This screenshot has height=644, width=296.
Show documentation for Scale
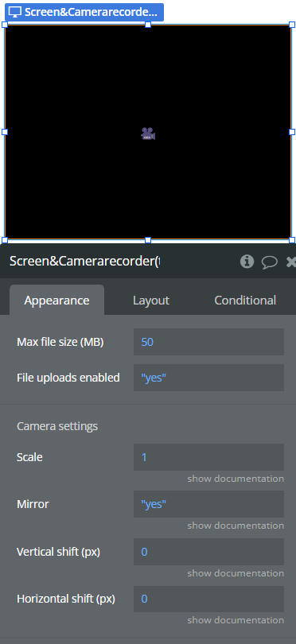(x=236, y=479)
